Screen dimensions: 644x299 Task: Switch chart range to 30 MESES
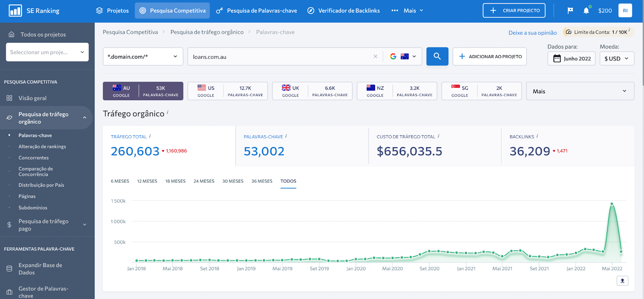(x=233, y=181)
